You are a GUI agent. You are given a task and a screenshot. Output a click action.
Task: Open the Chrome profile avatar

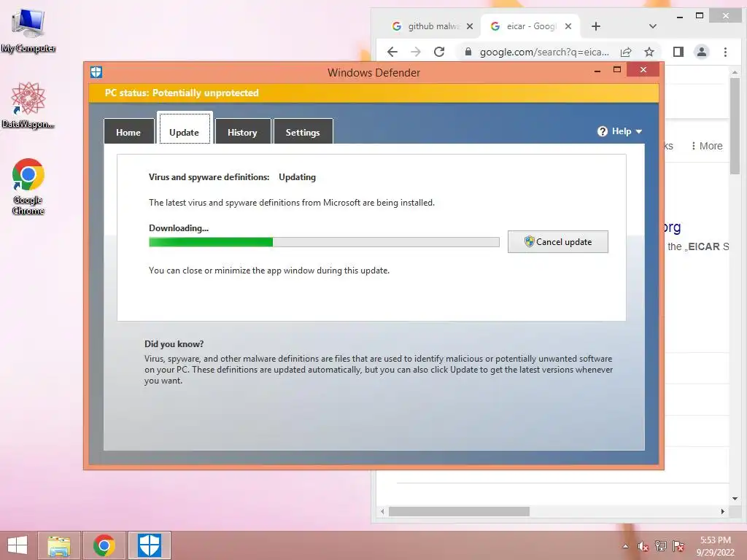point(702,52)
